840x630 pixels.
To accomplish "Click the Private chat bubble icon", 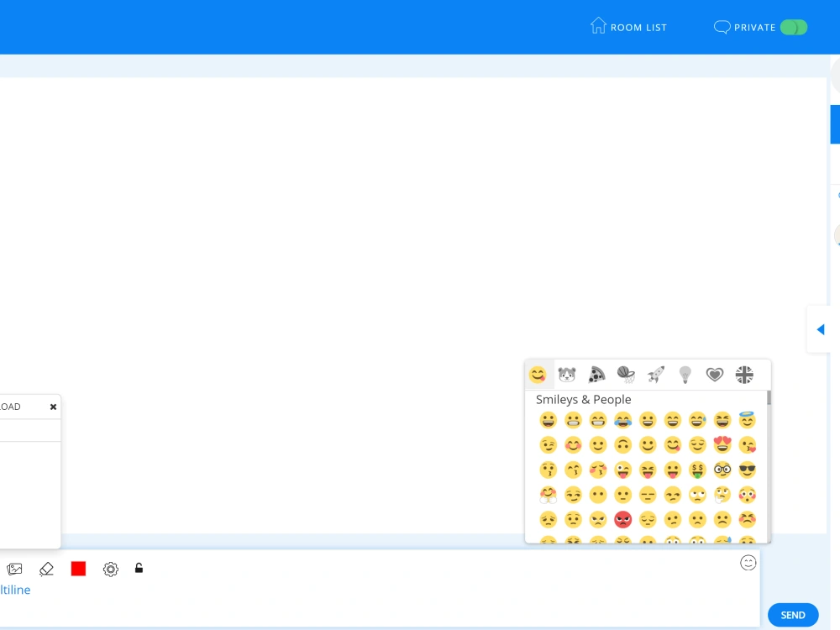I will click(x=722, y=27).
